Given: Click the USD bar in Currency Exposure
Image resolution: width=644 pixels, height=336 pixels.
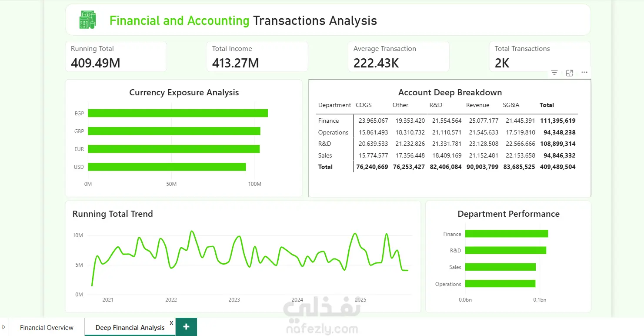Looking at the screenshot, I should (167, 167).
